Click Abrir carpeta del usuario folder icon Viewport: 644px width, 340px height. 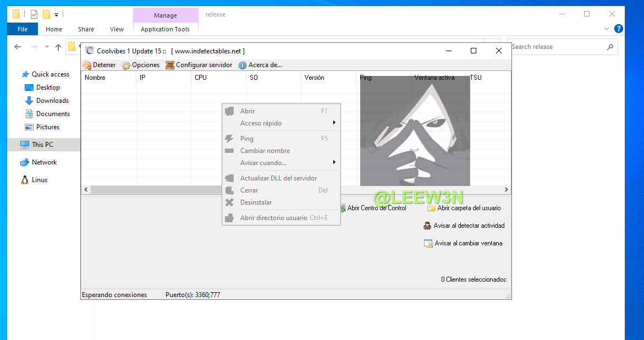[431, 208]
